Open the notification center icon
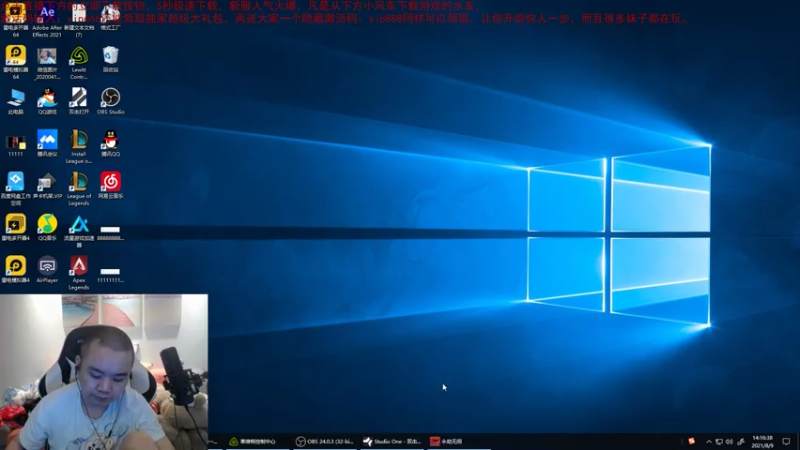This screenshot has height=450, width=800. tap(786, 442)
